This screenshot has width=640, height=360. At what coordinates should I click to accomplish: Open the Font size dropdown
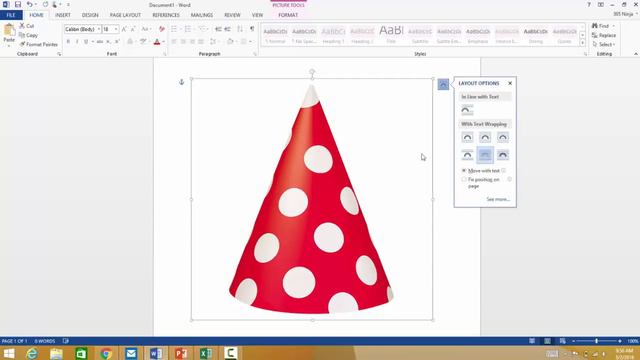[116, 29]
